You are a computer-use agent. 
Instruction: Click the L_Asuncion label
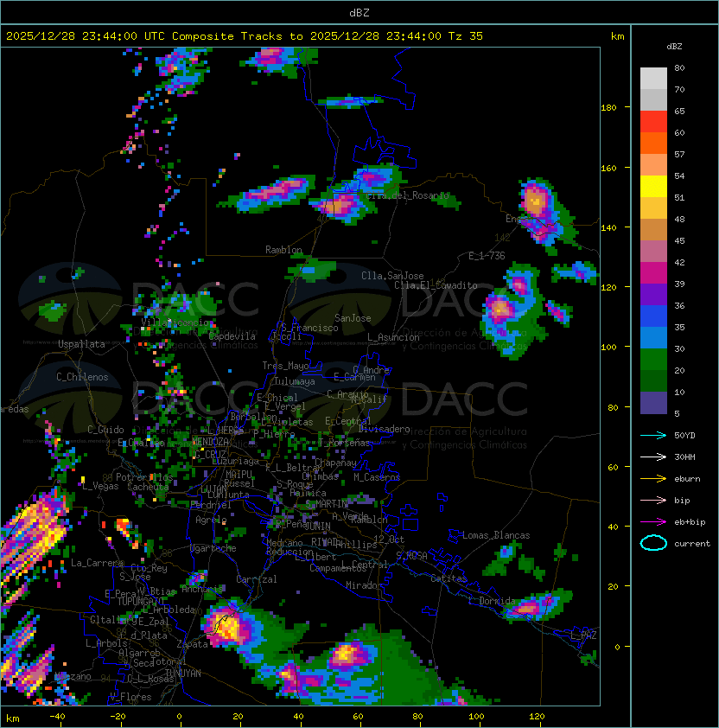393,337
